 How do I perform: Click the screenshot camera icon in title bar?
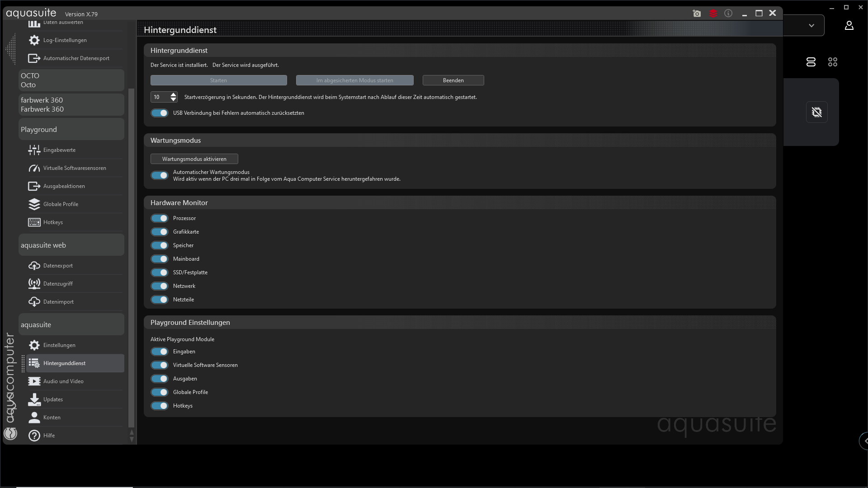pos(697,14)
